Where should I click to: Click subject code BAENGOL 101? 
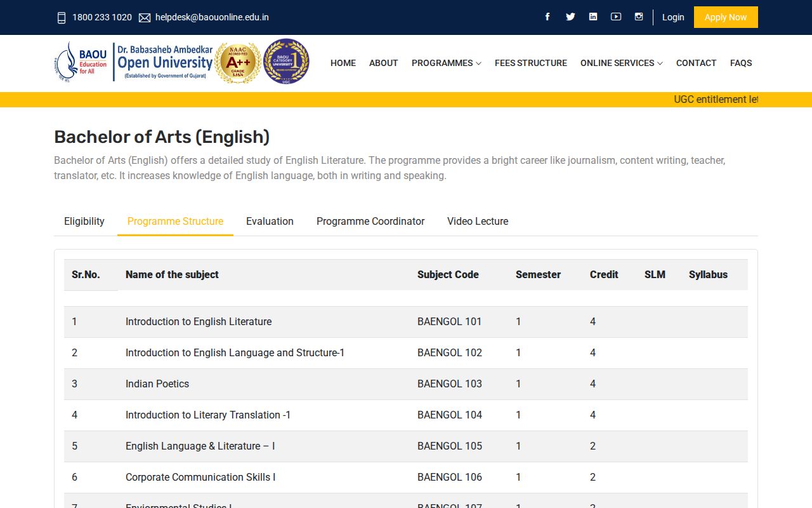(x=450, y=321)
